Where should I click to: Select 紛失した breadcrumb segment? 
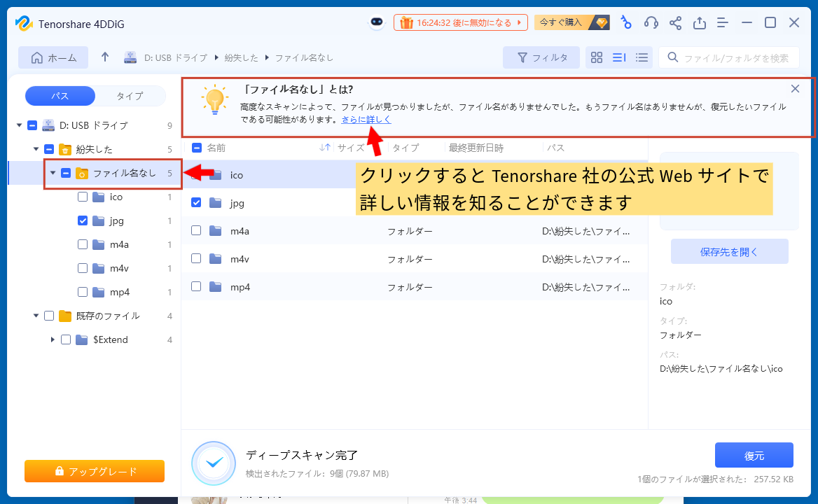click(241, 58)
